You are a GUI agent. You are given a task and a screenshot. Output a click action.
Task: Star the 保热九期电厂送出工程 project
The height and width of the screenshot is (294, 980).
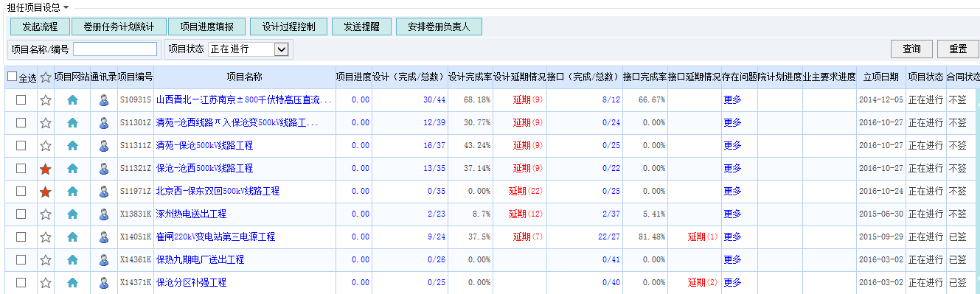pos(46,260)
